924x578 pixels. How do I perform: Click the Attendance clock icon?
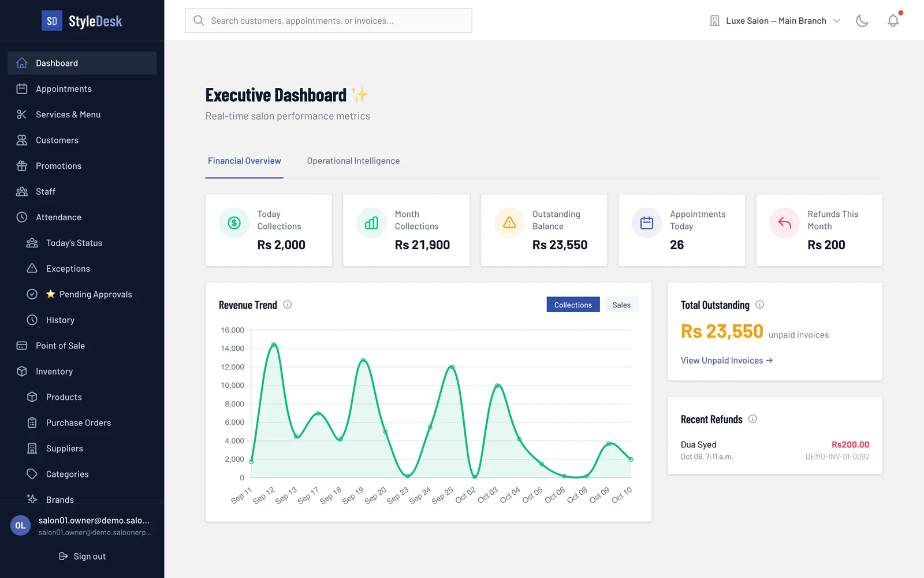click(x=22, y=217)
